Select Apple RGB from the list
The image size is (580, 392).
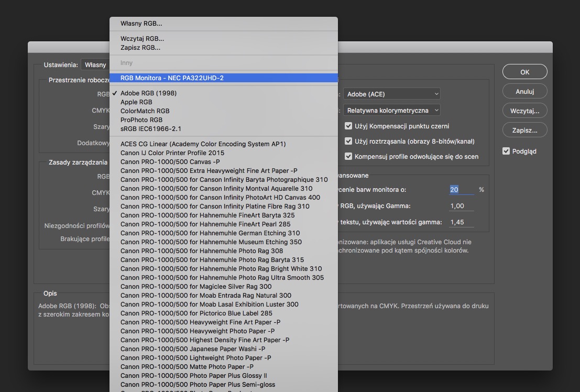136,102
